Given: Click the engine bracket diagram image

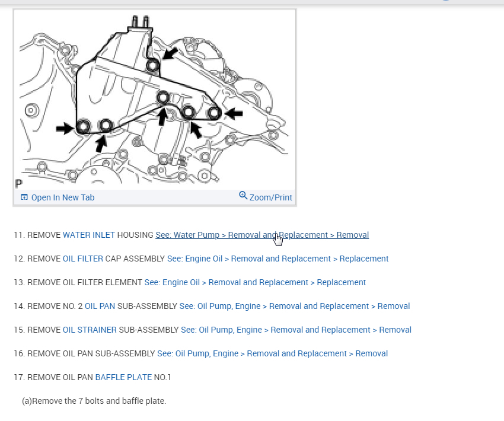Looking at the screenshot, I should point(155,100).
